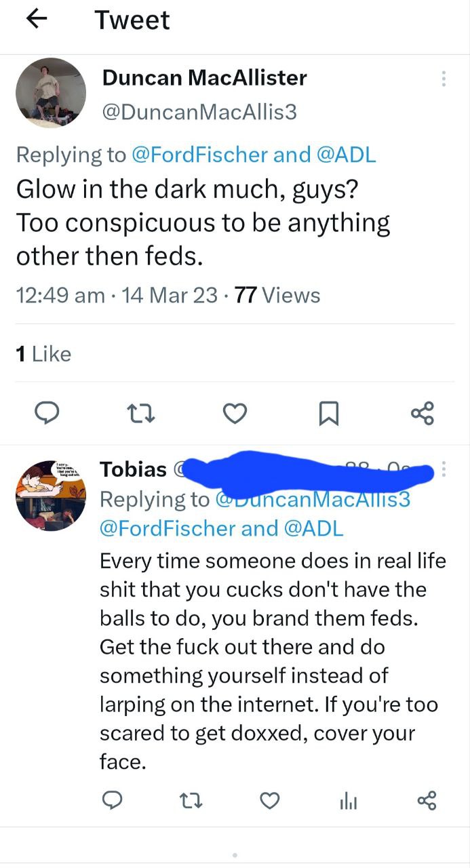Image resolution: width=470 pixels, height=868 pixels.
Task: Open the @ADL mention in Duncan's tweet
Action: (345, 155)
